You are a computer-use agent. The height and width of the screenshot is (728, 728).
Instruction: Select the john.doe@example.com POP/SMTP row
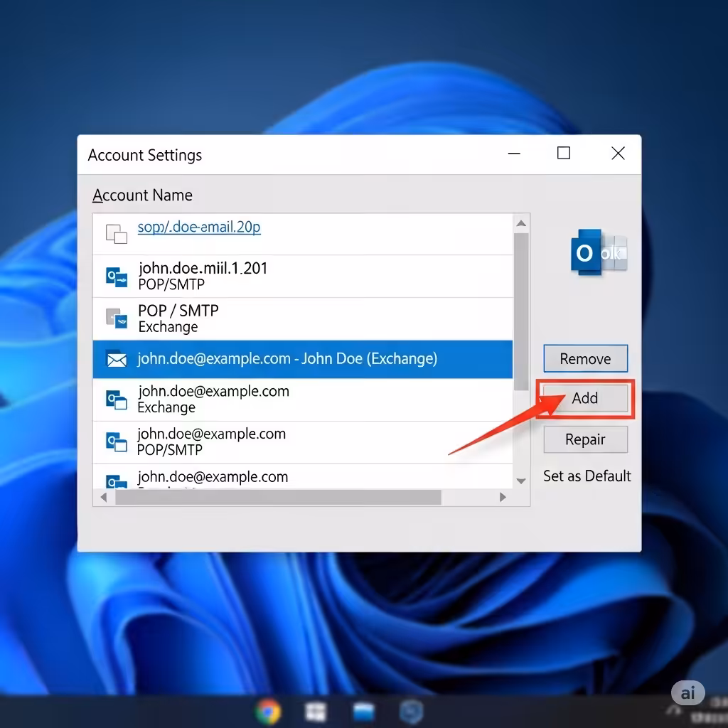click(303, 442)
